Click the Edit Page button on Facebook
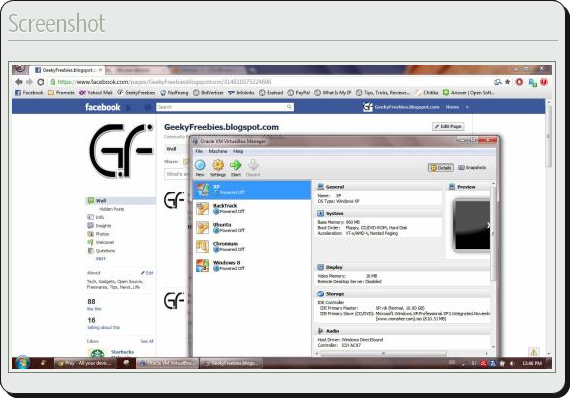Screen dimensions: 570x398 448,126
